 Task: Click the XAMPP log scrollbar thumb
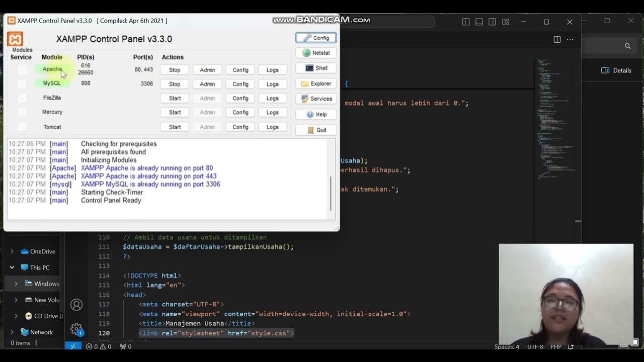(x=331, y=194)
